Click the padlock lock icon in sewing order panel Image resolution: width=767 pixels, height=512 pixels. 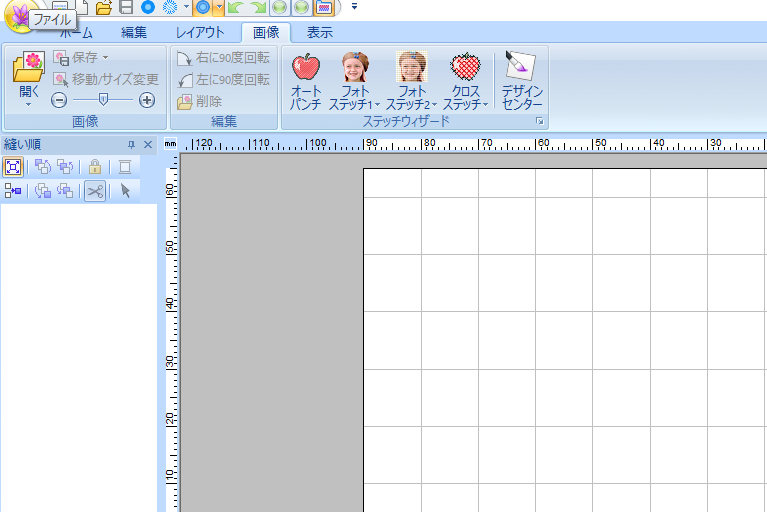[x=95, y=167]
